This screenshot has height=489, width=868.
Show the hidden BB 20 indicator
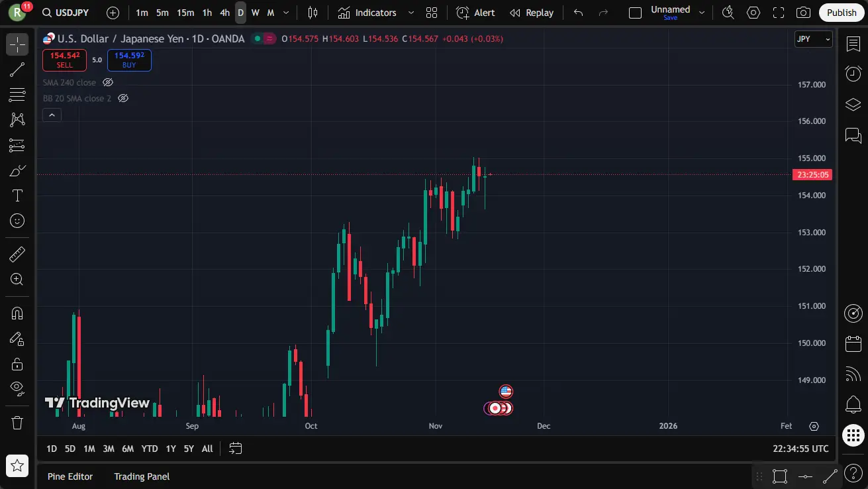[122, 98]
